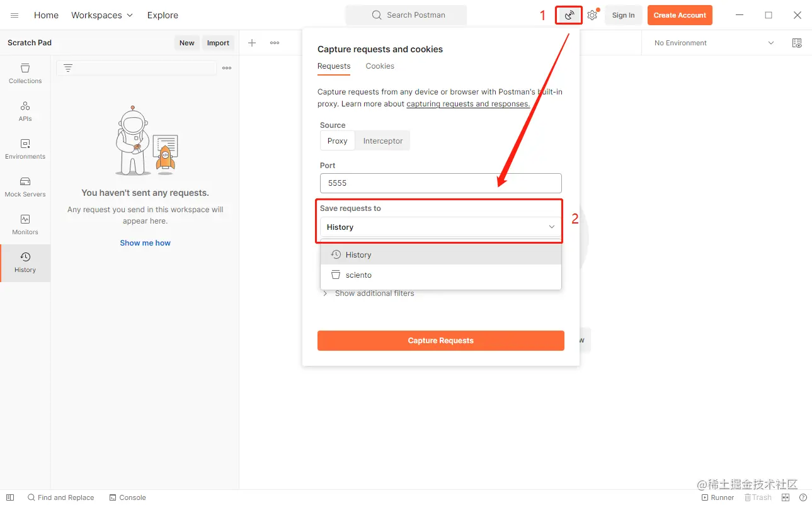Open the environment quick look icon
Viewport: 812px width, 505px height.
tap(797, 43)
